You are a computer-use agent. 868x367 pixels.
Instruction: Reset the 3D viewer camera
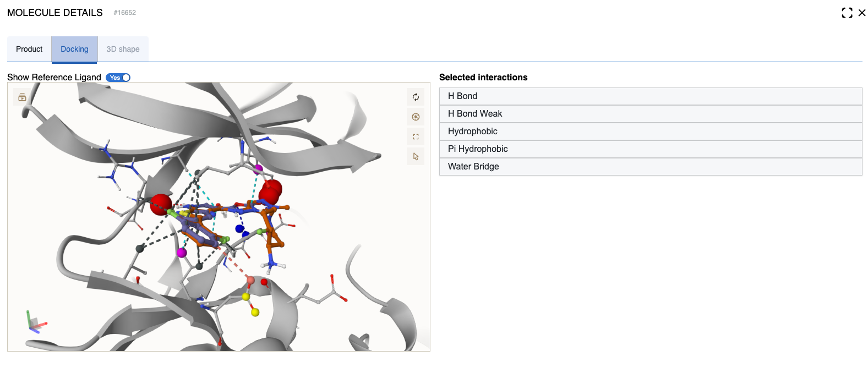pyautogui.click(x=416, y=97)
